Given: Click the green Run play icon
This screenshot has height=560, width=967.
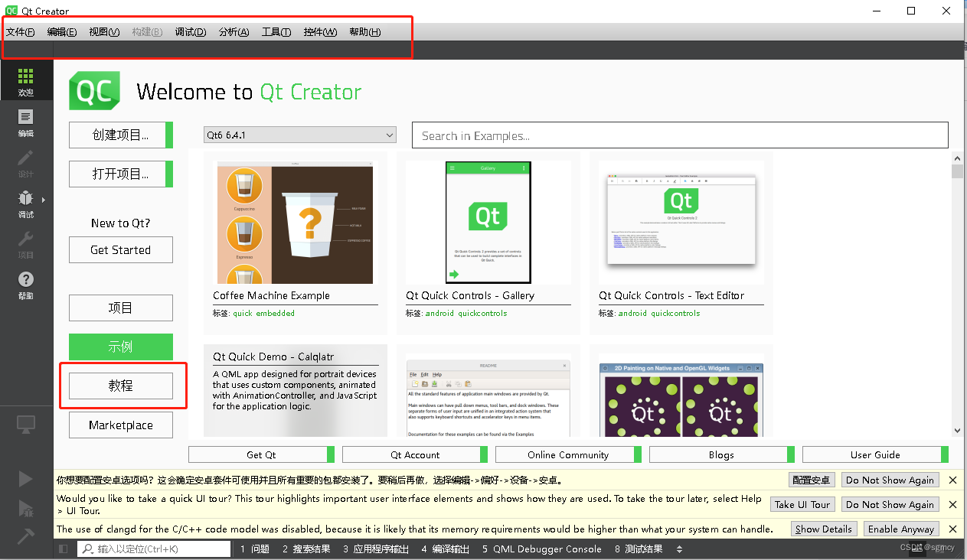Looking at the screenshot, I should [x=26, y=478].
